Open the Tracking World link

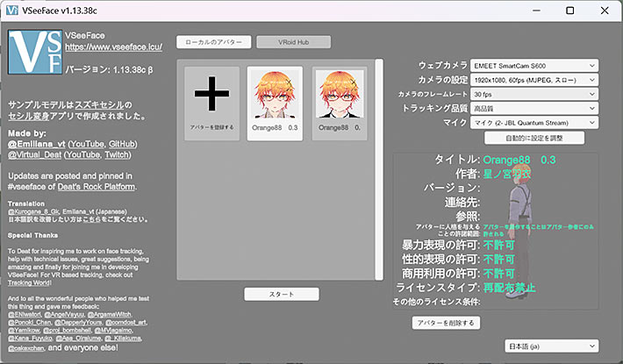29,282
